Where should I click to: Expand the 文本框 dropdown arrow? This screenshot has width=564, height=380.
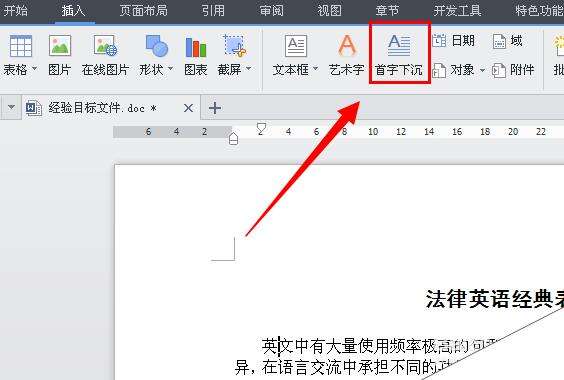tap(315, 68)
